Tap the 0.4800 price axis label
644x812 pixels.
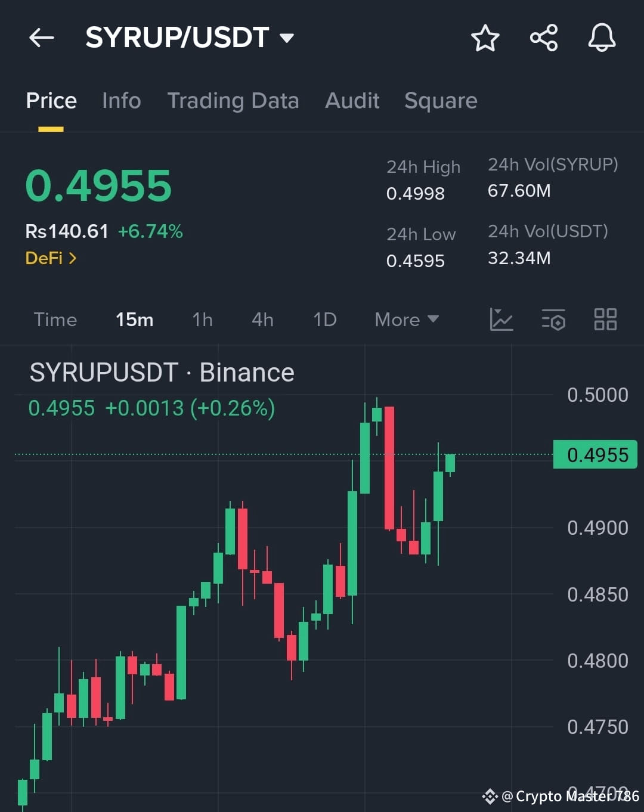[597, 661]
